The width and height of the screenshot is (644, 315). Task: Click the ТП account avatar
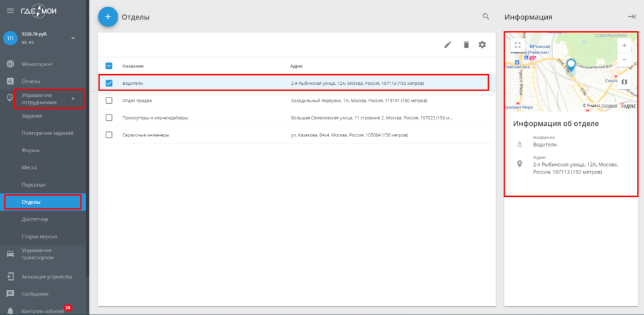10,38
